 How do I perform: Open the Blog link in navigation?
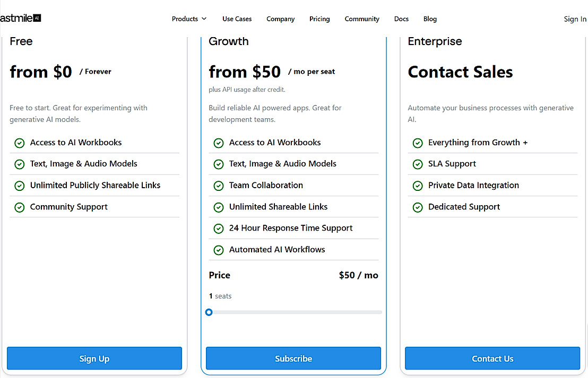[x=430, y=19]
